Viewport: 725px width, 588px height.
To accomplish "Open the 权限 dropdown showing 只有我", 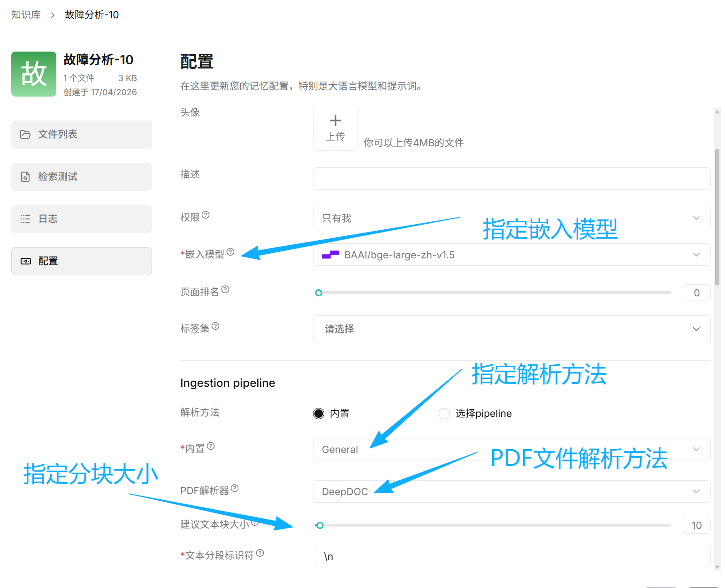I will coord(511,218).
